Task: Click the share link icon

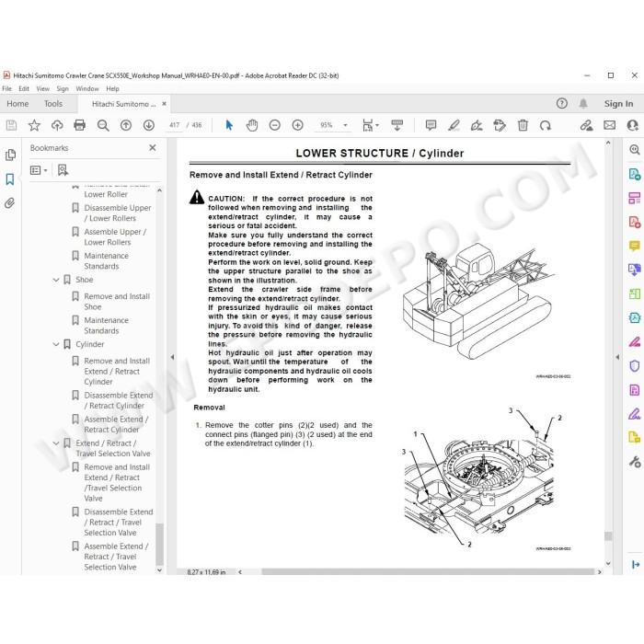Action: tap(586, 125)
